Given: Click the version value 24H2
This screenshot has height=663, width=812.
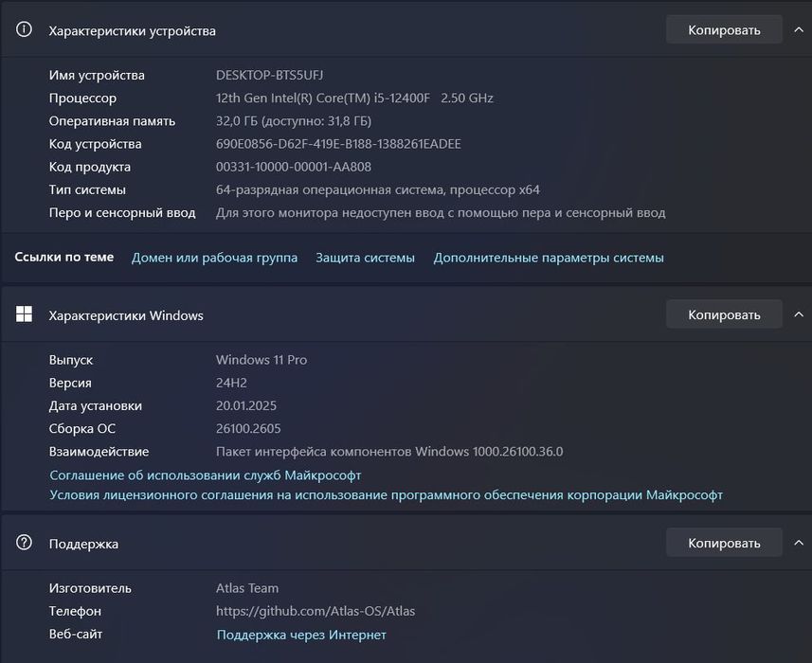Looking at the screenshot, I should 231,383.
